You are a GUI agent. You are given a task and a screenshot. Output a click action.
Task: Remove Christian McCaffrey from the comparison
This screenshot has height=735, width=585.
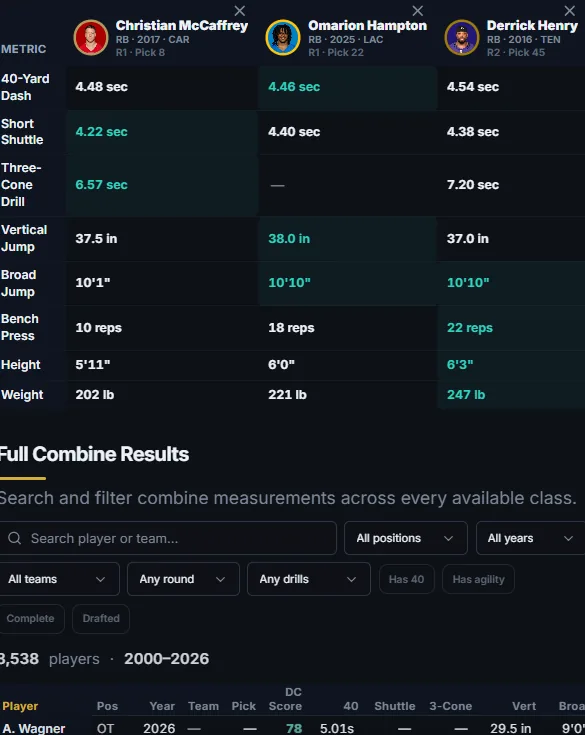tap(240, 11)
